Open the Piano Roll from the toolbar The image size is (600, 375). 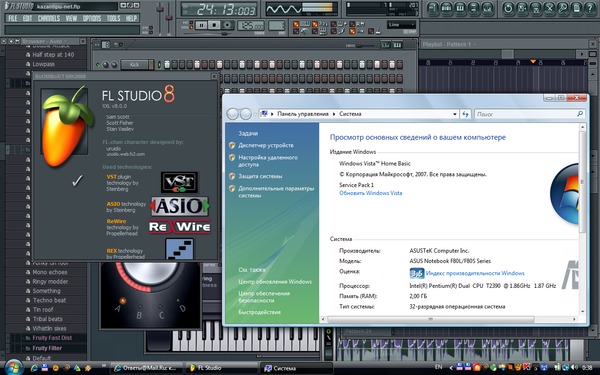click(x=460, y=9)
